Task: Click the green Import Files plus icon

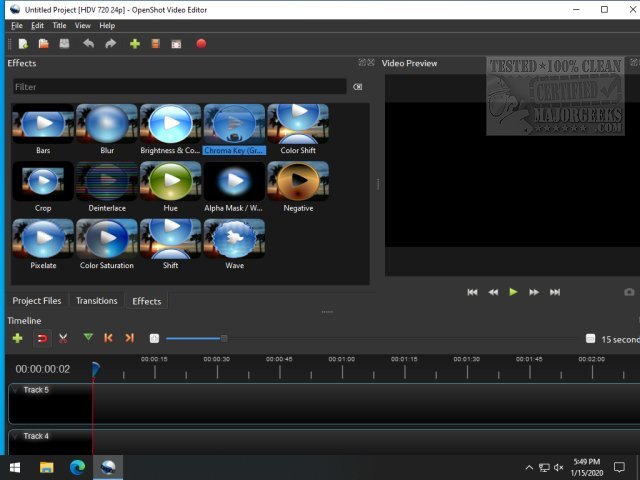Action: [x=134, y=44]
